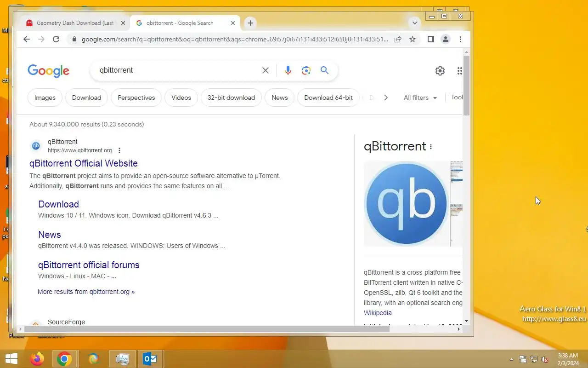
Task: Bookmark this tab with star icon
Action: click(x=413, y=40)
